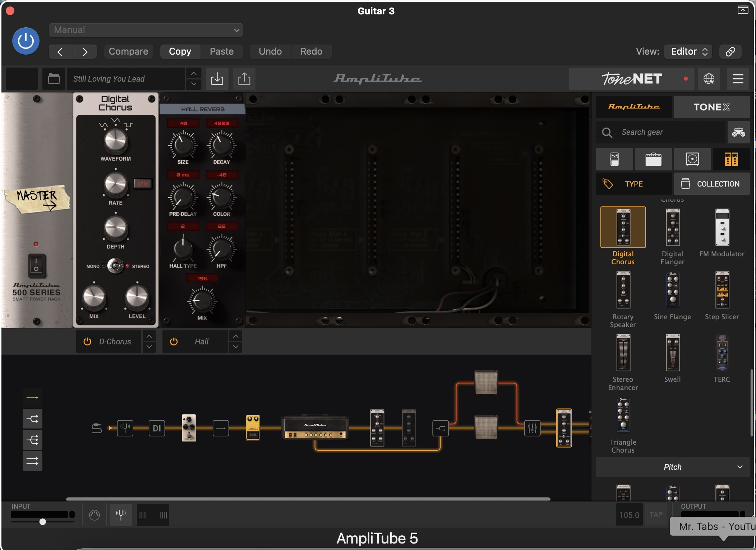Click the D-Chorus slot up chevron

click(149, 336)
